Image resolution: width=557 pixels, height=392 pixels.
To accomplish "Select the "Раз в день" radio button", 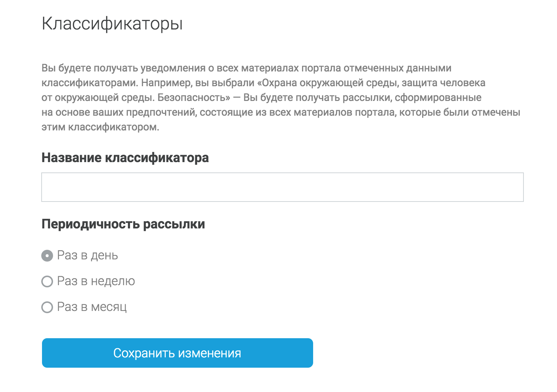I will point(47,256).
